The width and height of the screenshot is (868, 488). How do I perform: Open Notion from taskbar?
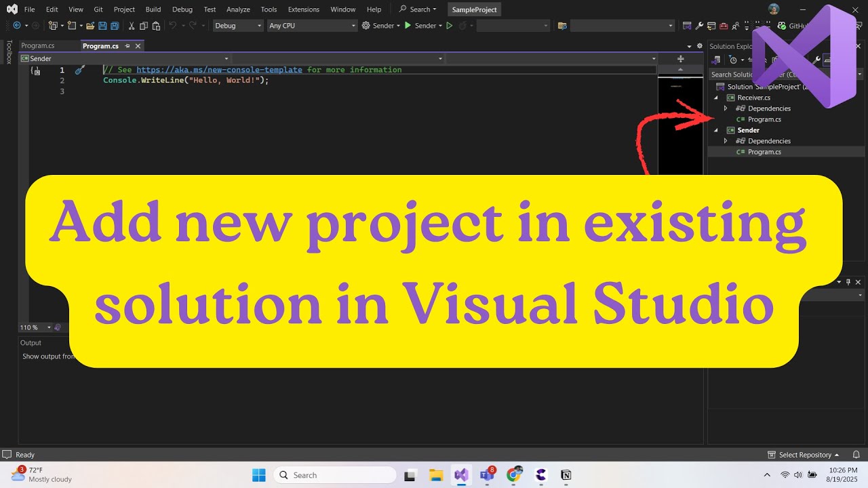point(566,475)
